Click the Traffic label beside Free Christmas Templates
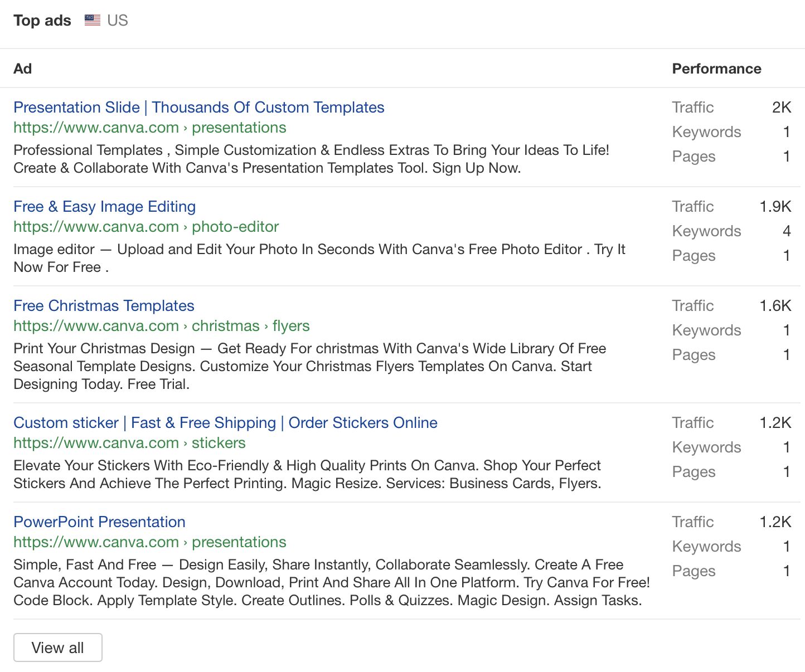 (692, 305)
